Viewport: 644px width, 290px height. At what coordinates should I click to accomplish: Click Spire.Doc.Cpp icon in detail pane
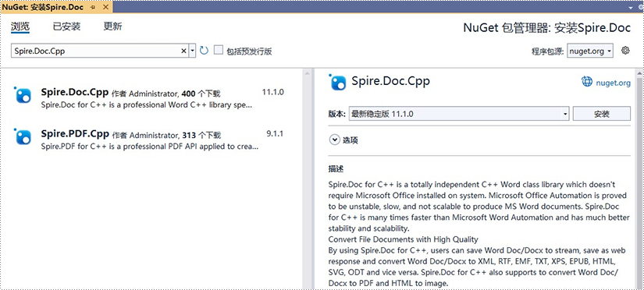[x=338, y=82]
